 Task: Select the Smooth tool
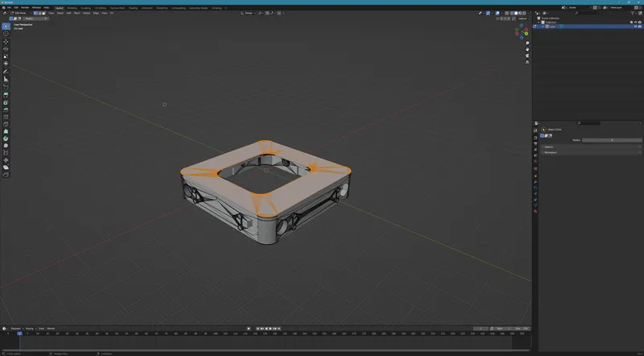point(6,146)
